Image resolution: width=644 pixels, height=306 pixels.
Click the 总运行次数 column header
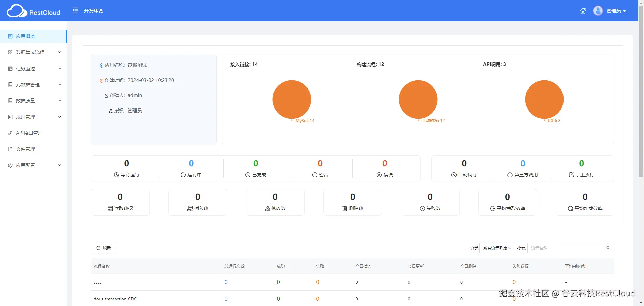click(234, 266)
